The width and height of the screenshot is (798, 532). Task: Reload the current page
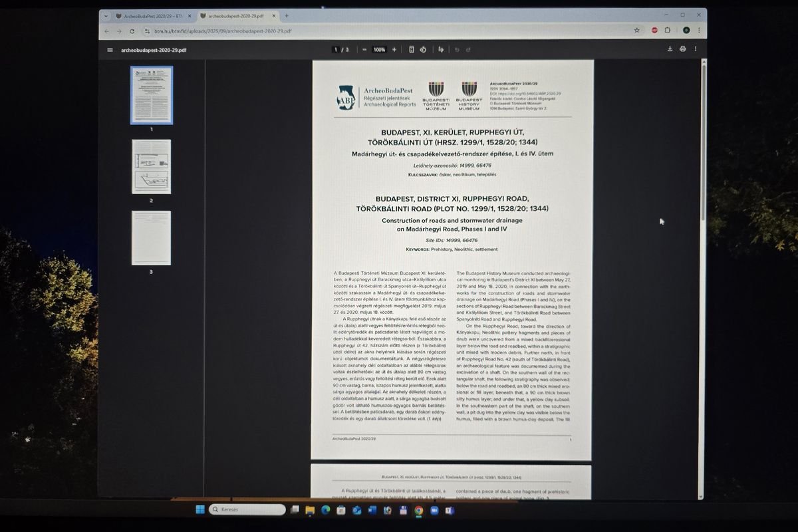click(132, 31)
